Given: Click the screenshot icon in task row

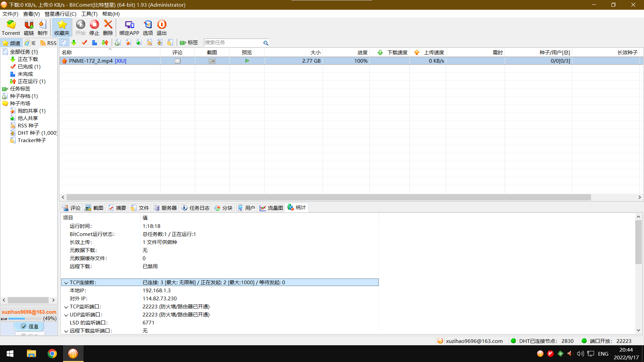Looking at the screenshot, I should point(212,61).
